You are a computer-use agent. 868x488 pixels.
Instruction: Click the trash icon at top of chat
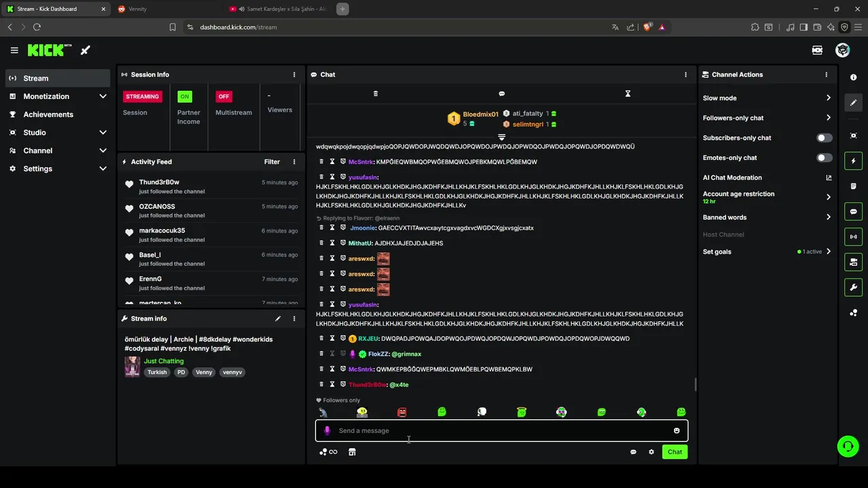pos(376,94)
